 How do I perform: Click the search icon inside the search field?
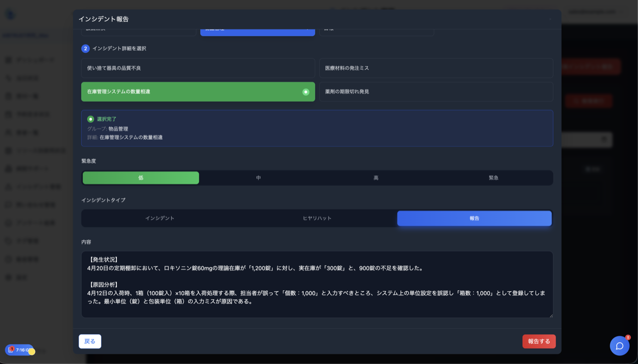click(x=603, y=140)
